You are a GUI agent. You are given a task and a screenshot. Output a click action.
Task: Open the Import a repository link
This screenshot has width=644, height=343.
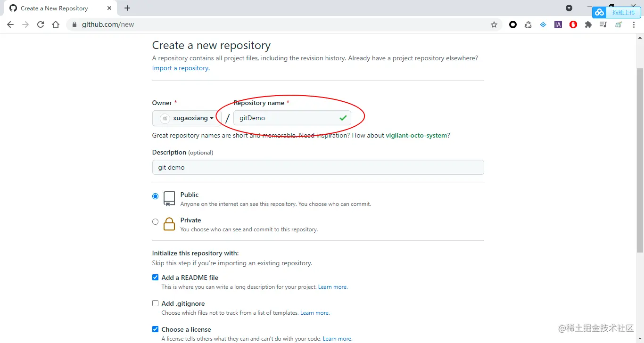[180, 68]
